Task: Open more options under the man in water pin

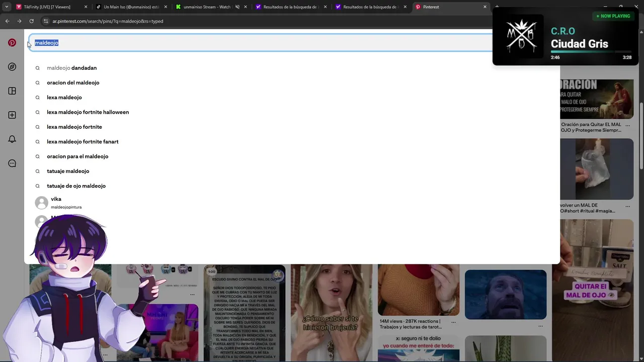Action: click(540, 326)
